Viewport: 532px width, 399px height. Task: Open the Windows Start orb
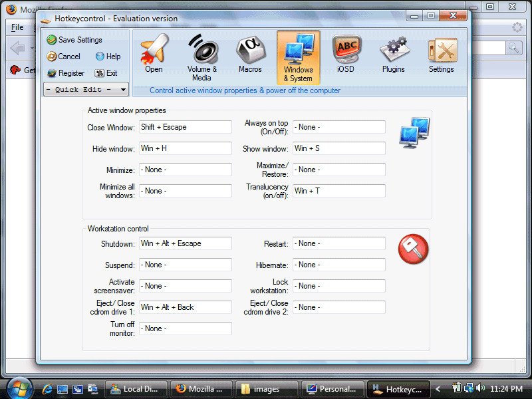tap(19, 388)
